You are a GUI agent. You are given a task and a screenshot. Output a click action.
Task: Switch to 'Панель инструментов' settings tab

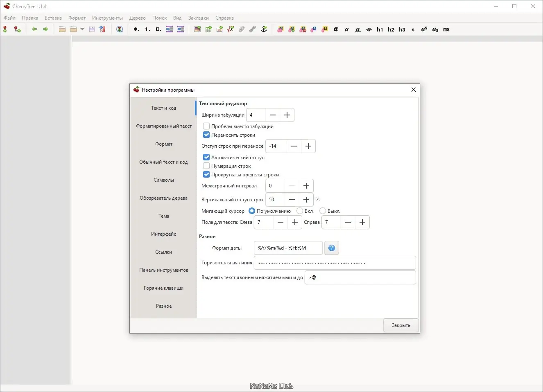pos(163,270)
